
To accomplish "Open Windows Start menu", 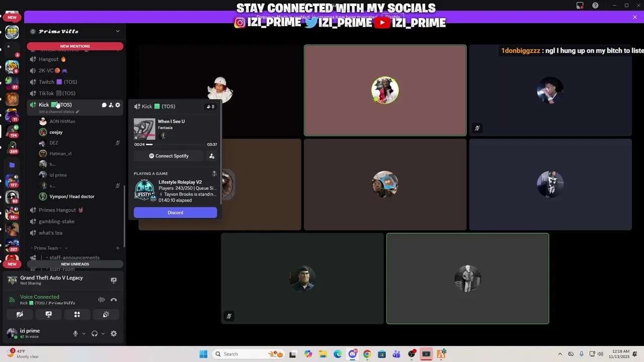I will [203, 354].
